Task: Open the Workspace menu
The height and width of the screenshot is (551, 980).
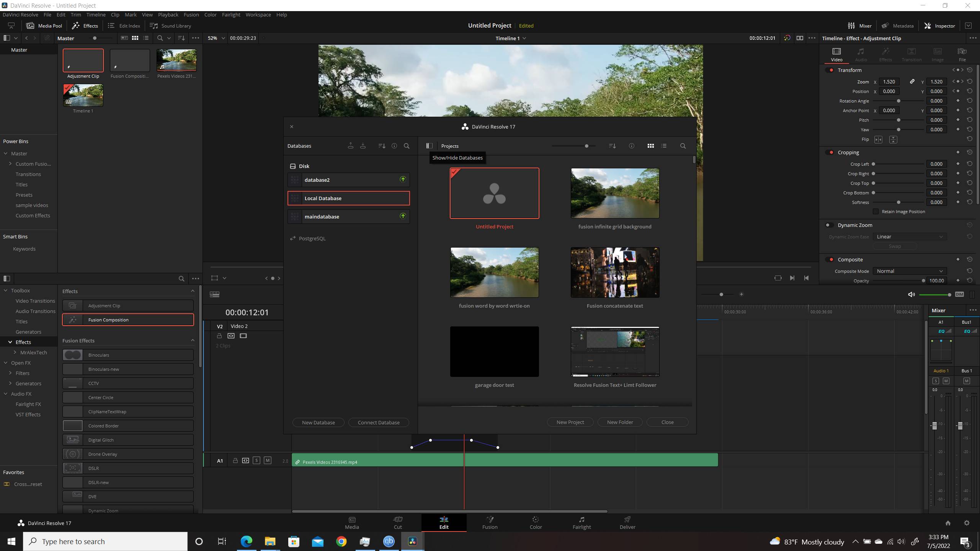Action: click(x=258, y=15)
